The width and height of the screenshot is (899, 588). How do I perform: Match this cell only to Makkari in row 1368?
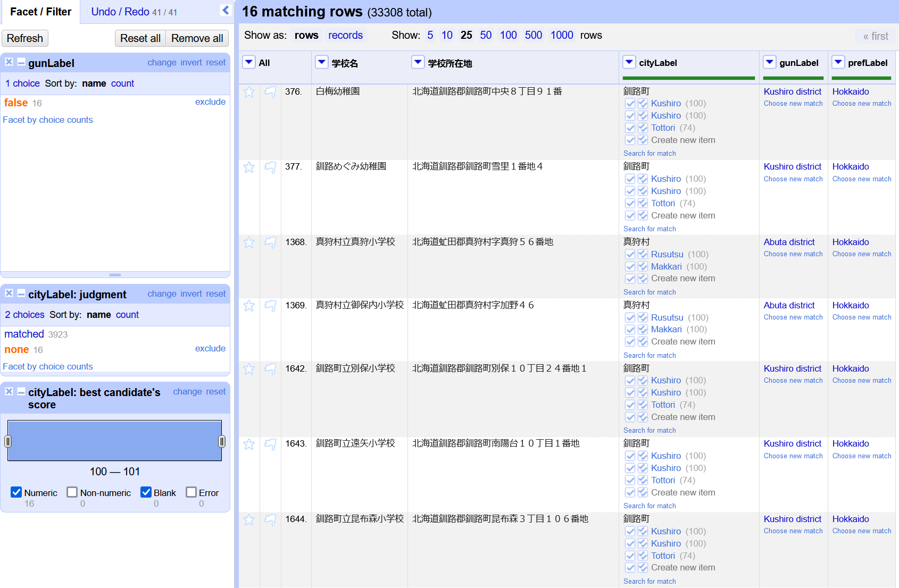coord(630,267)
